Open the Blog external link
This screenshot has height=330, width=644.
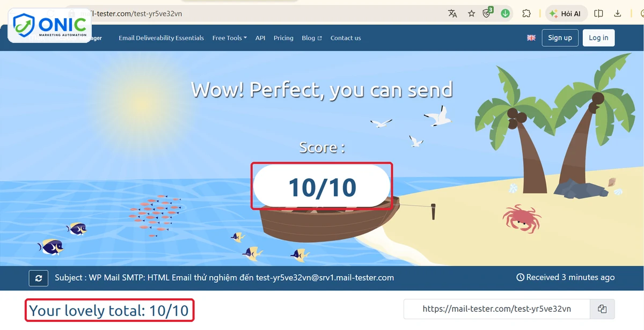pyautogui.click(x=312, y=38)
